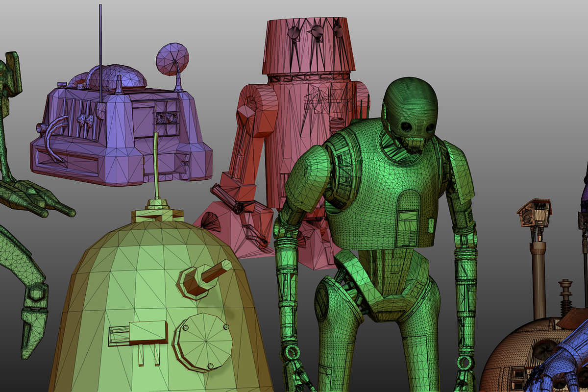Select the green droid's arched chest panel
Image resolution: width=588 pixels, height=392 pixels.
pos(408,218)
